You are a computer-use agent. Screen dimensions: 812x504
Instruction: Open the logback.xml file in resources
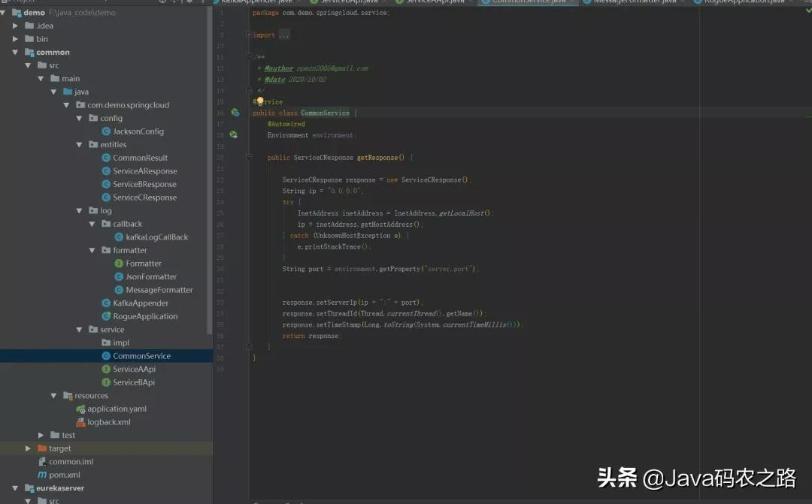coord(108,422)
